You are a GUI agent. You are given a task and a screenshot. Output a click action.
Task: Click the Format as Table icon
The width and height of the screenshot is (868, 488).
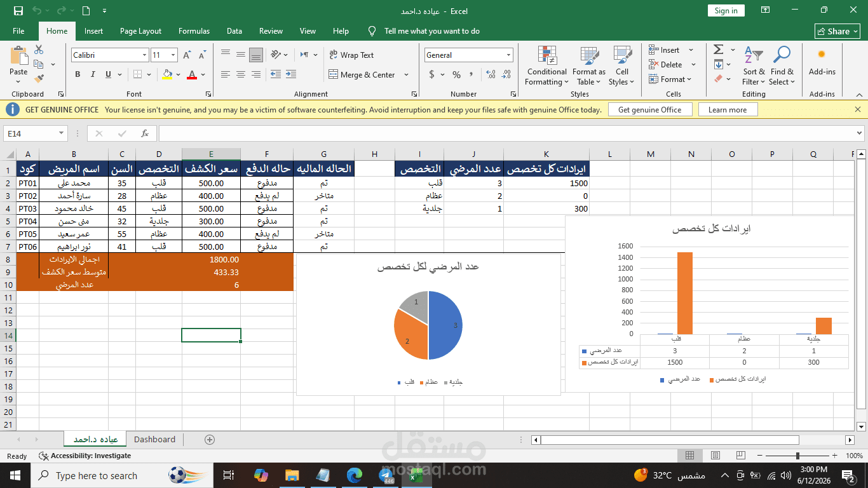(x=588, y=66)
